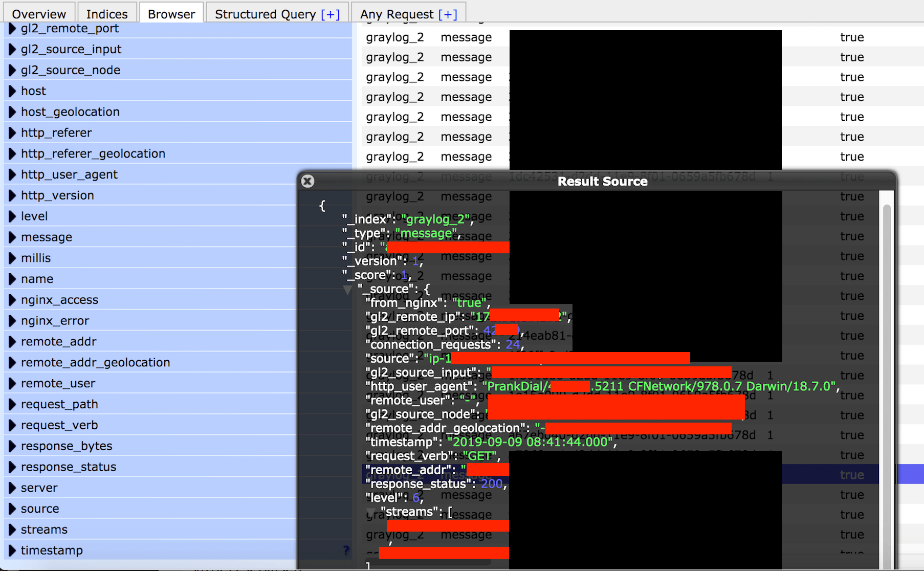Select the streams field entry
The width and height of the screenshot is (924, 571).
click(44, 530)
